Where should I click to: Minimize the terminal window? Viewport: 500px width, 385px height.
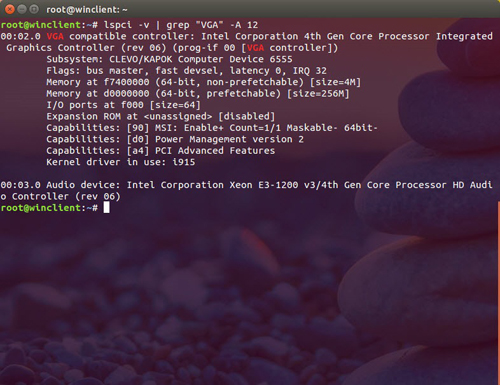(x=22, y=9)
